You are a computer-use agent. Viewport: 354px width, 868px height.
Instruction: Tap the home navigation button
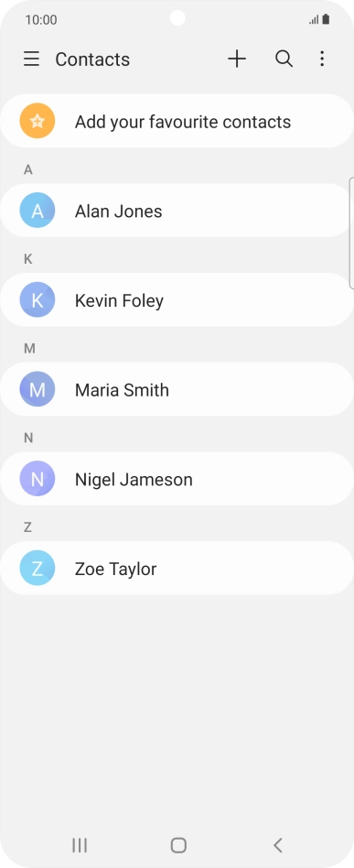pyautogui.click(x=178, y=845)
